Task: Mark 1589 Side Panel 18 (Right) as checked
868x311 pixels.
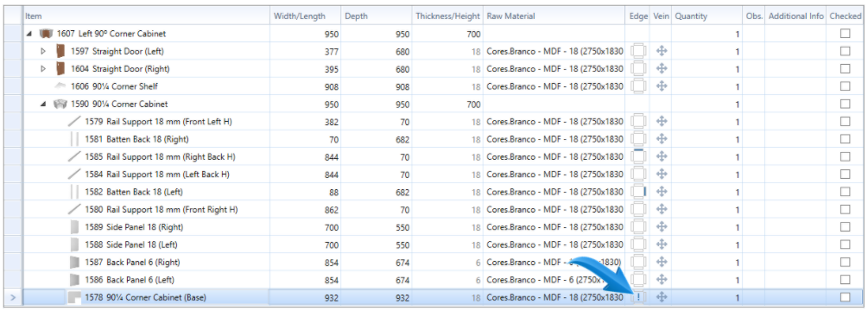Action: [845, 227]
